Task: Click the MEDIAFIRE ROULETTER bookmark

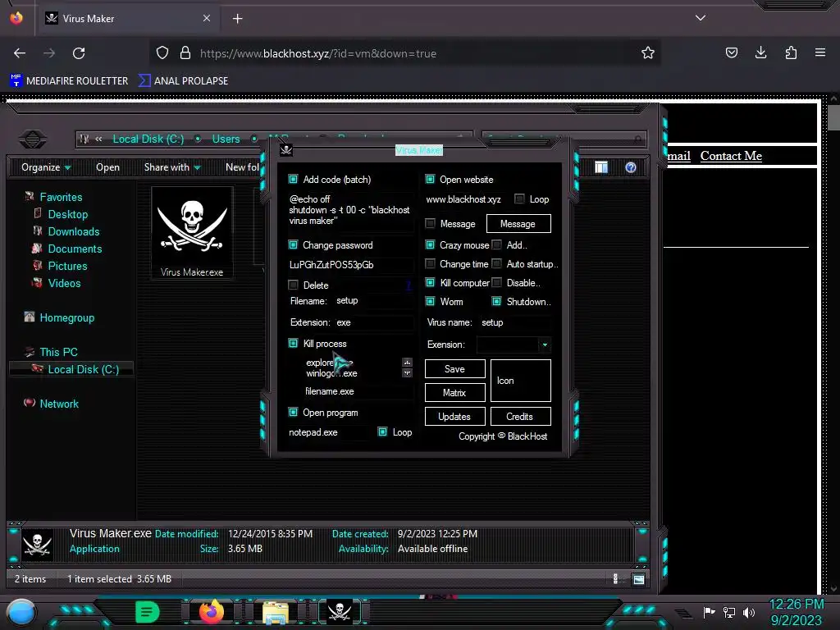Action: tap(69, 81)
